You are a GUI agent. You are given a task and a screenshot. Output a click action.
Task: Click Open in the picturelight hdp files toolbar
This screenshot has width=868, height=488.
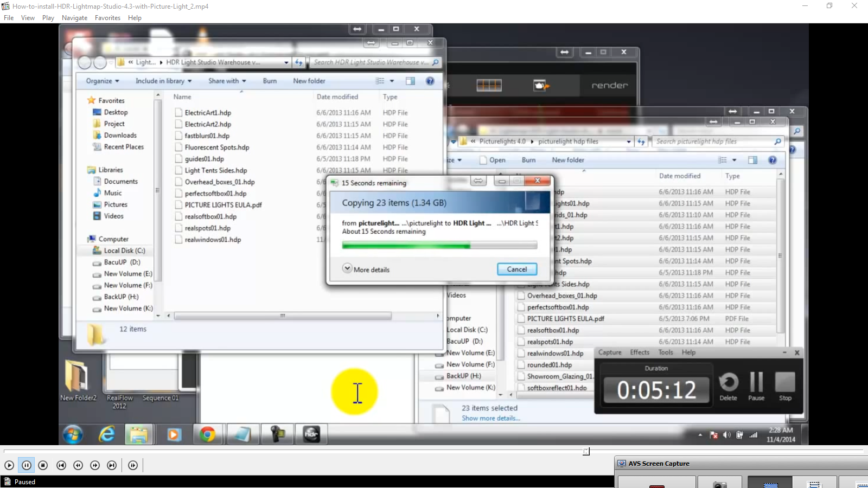pos(493,160)
